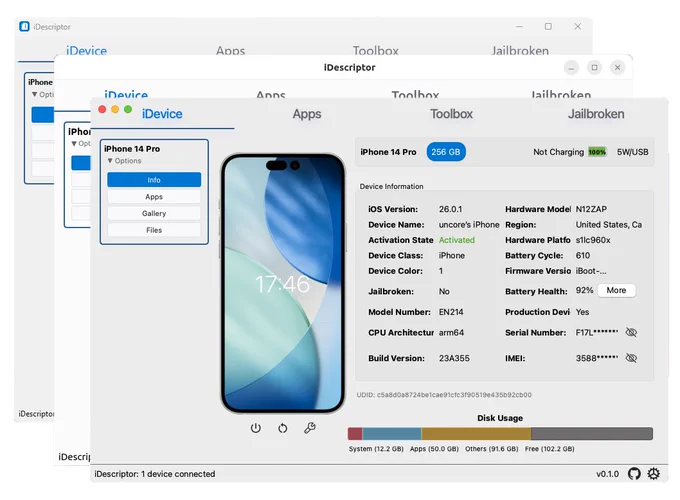Select the iDevice tab in the rearmost window

pyautogui.click(x=86, y=50)
